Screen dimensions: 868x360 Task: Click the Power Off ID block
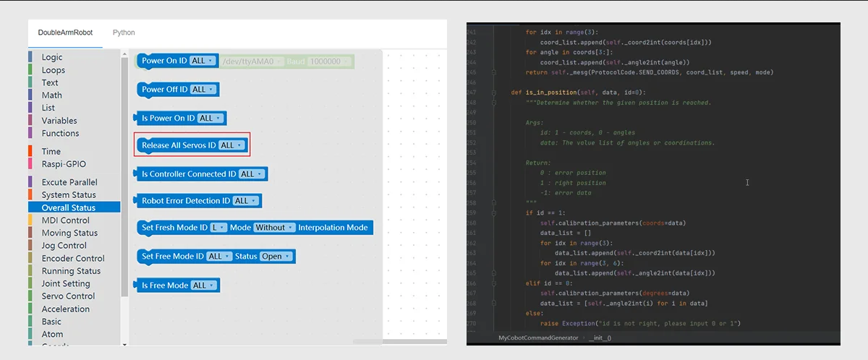coord(163,90)
